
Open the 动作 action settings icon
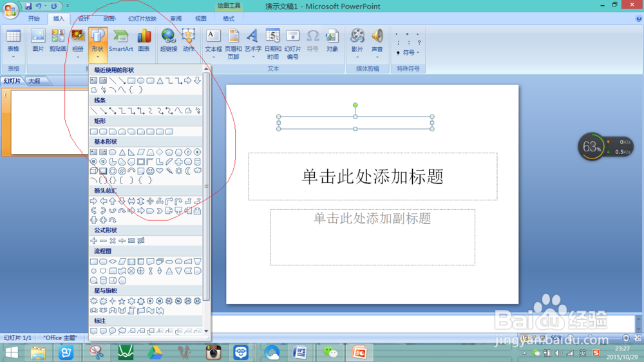[189, 41]
